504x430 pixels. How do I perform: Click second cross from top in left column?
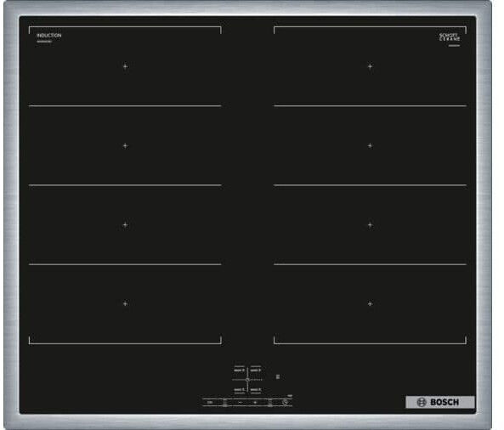[125, 146]
